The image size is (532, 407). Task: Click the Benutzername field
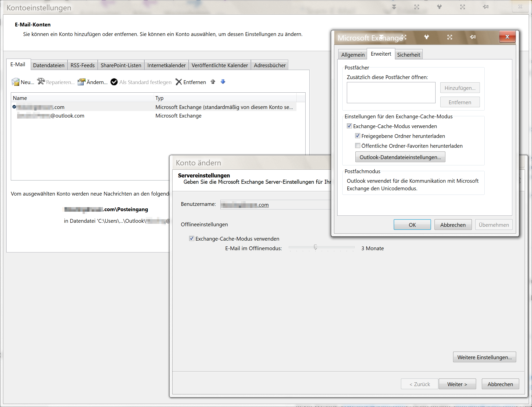coord(276,205)
